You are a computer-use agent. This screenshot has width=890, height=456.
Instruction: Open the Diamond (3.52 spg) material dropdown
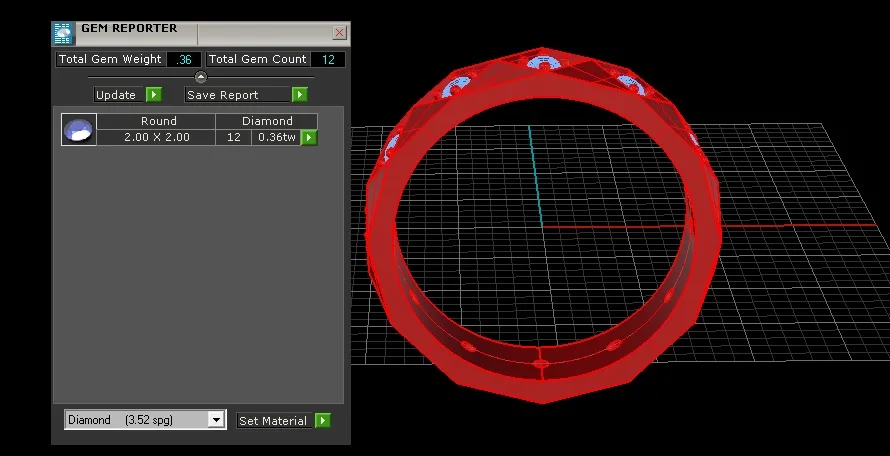pos(215,420)
